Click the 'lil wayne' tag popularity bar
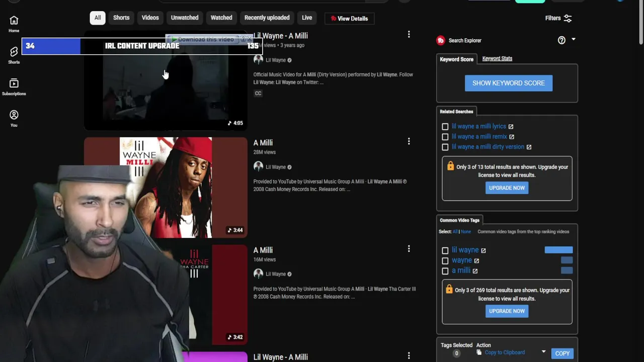Image resolution: width=644 pixels, height=362 pixels. (x=558, y=250)
